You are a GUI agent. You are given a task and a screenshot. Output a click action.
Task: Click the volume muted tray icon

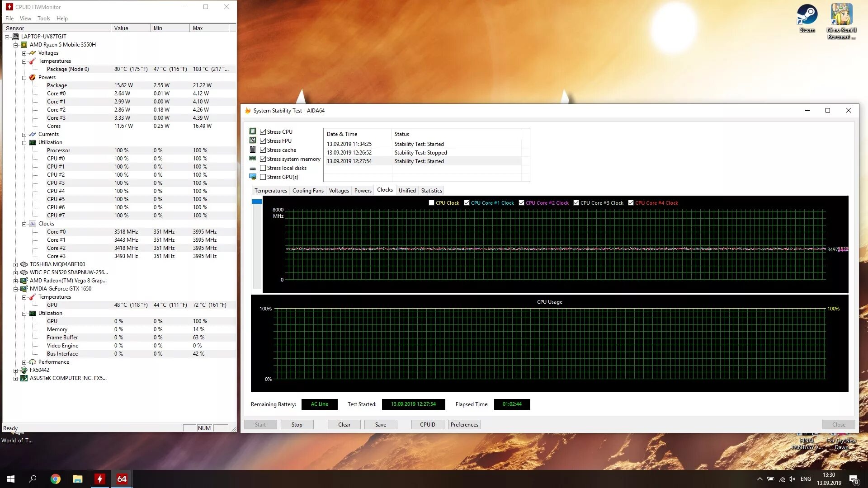[x=792, y=479]
